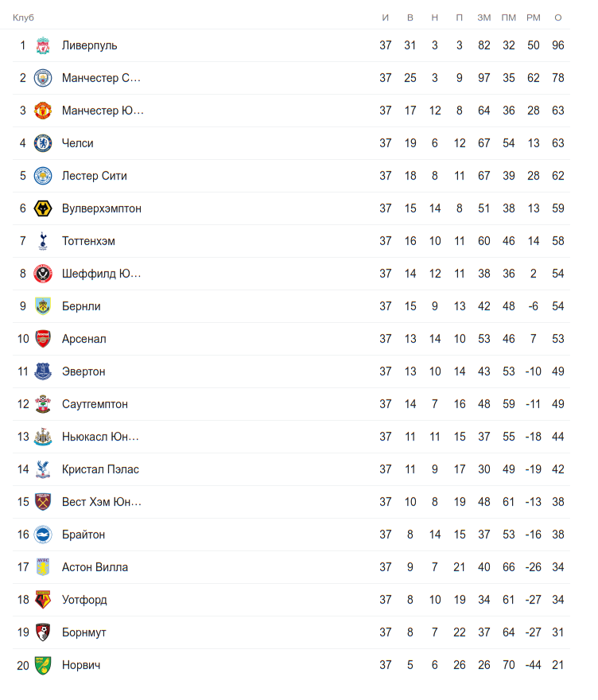Click the Crystal Palace crest icon
This screenshot has height=700, width=598.
point(43,469)
